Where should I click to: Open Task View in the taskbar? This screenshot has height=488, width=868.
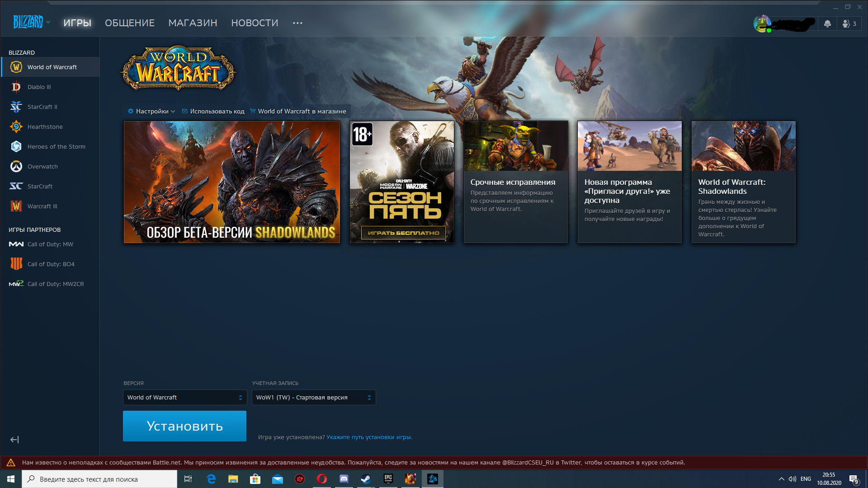[188, 479]
